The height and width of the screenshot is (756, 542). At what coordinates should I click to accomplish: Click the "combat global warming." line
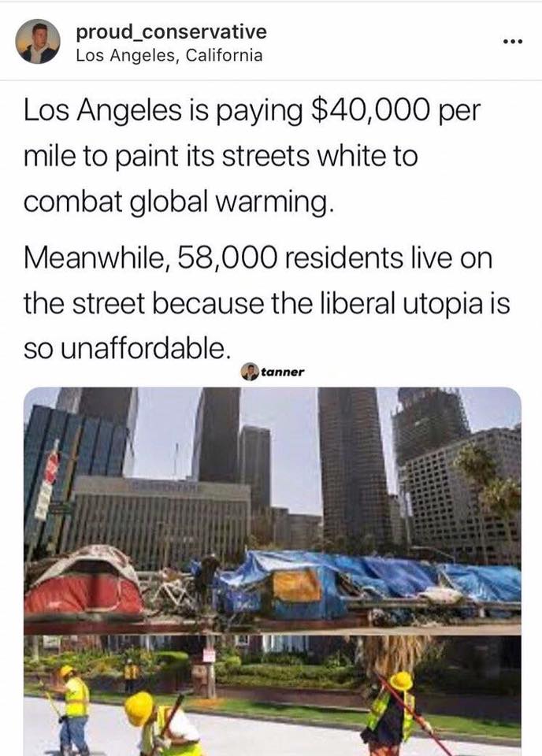pos(178,202)
